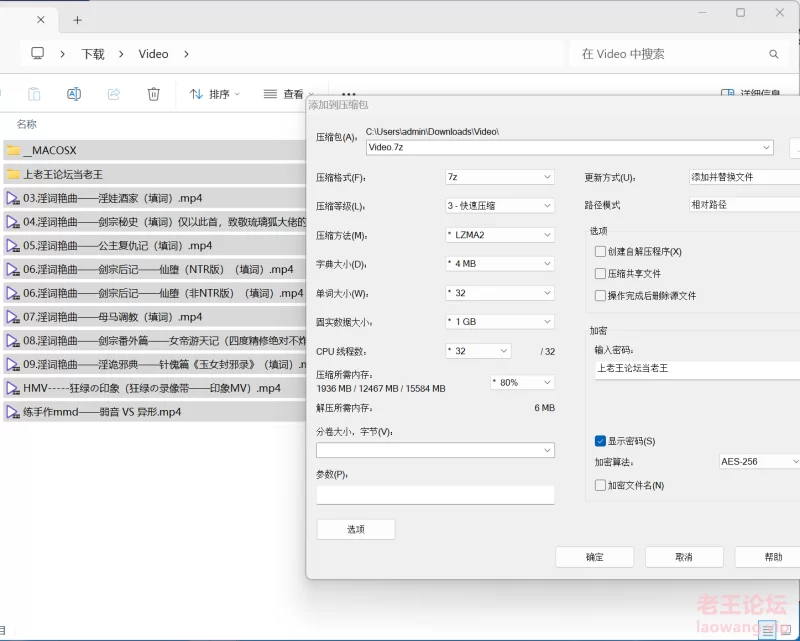Open the 加密算法 AES-256 dropdown

[758, 462]
